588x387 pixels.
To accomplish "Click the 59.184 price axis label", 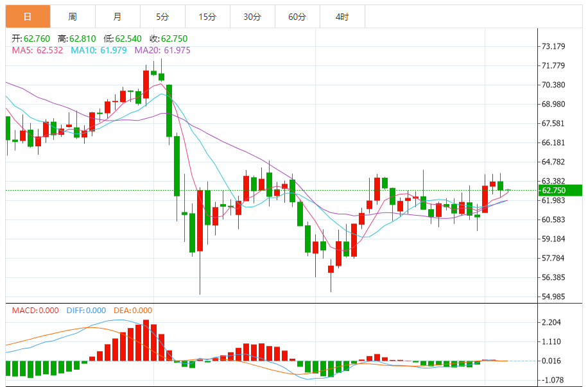I will [553, 239].
